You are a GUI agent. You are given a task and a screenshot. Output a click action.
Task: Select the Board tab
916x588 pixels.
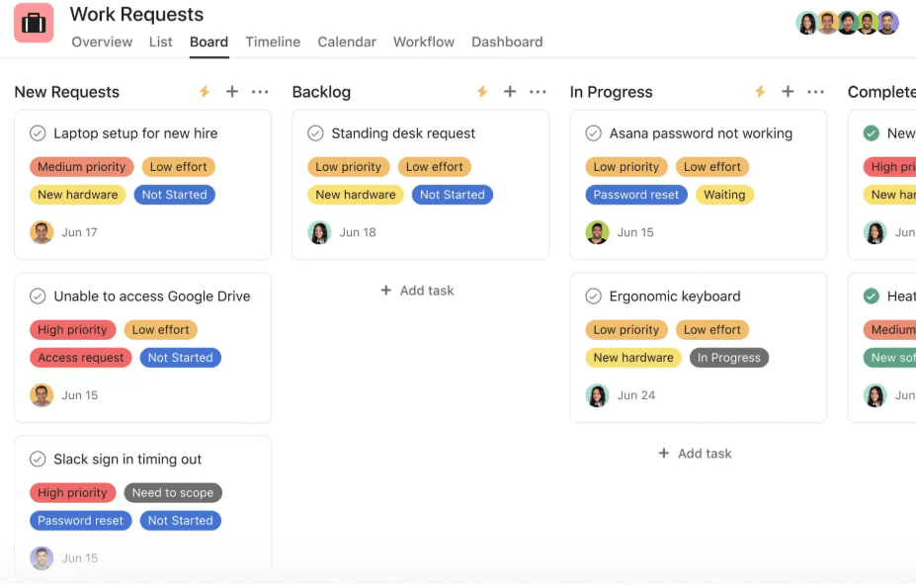tap(209, 42)
